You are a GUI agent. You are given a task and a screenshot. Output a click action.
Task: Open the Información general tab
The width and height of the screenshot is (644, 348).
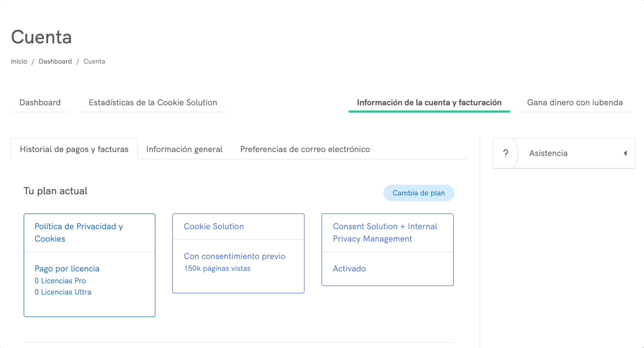tap(184, 149)
